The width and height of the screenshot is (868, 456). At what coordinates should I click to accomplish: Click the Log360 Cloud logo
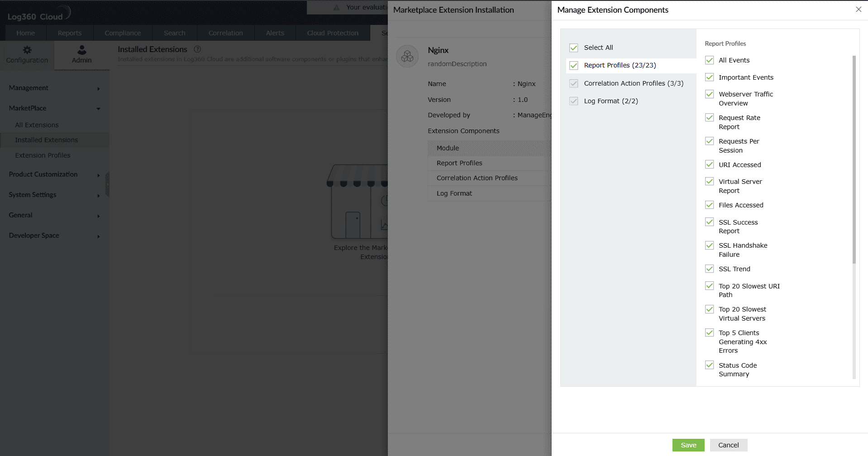tap(39, 14)
